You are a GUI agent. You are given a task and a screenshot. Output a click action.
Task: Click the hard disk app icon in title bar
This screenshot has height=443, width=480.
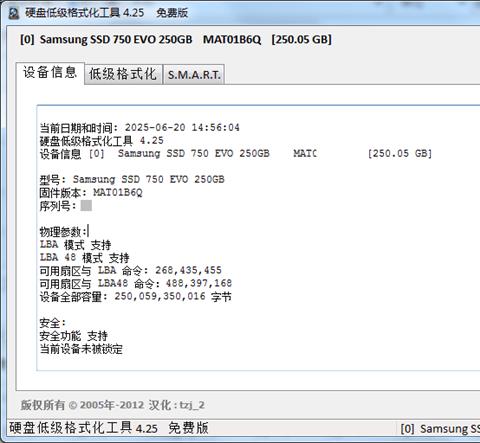pos(13,13)
